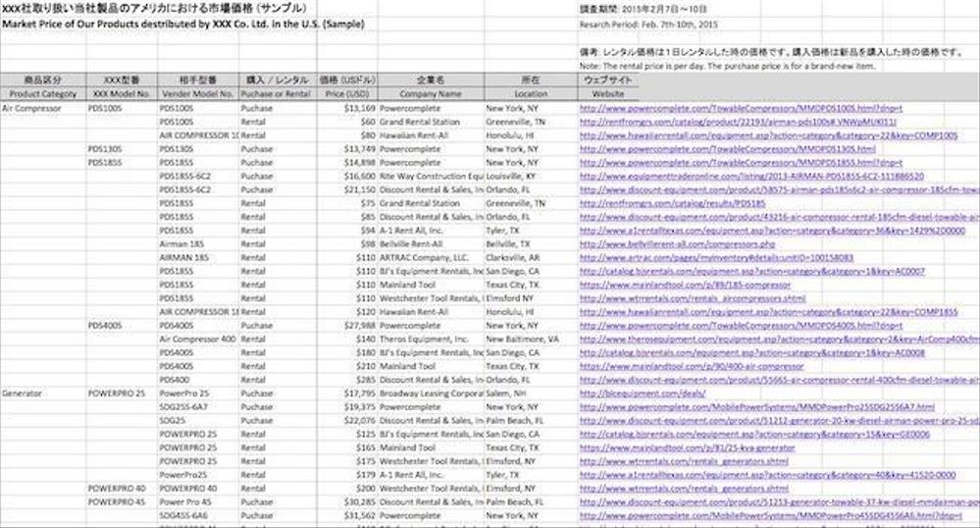The height and width of the screenshot is (528, 980).
Task: Select the 'Resarch Period: Feb. 7th-10th, 2015' cell
Action: click(648, 25)
